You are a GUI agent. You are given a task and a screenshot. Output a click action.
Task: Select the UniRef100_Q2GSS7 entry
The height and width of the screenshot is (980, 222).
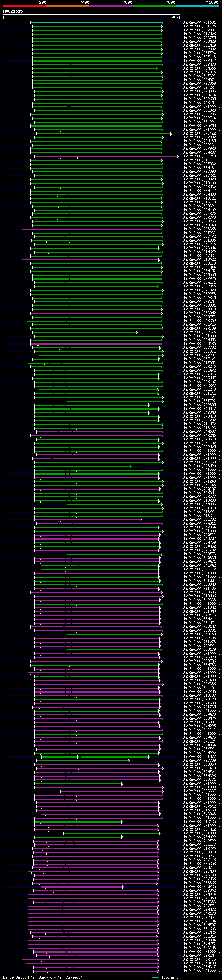pyautogui.click(x=199, y=791)
